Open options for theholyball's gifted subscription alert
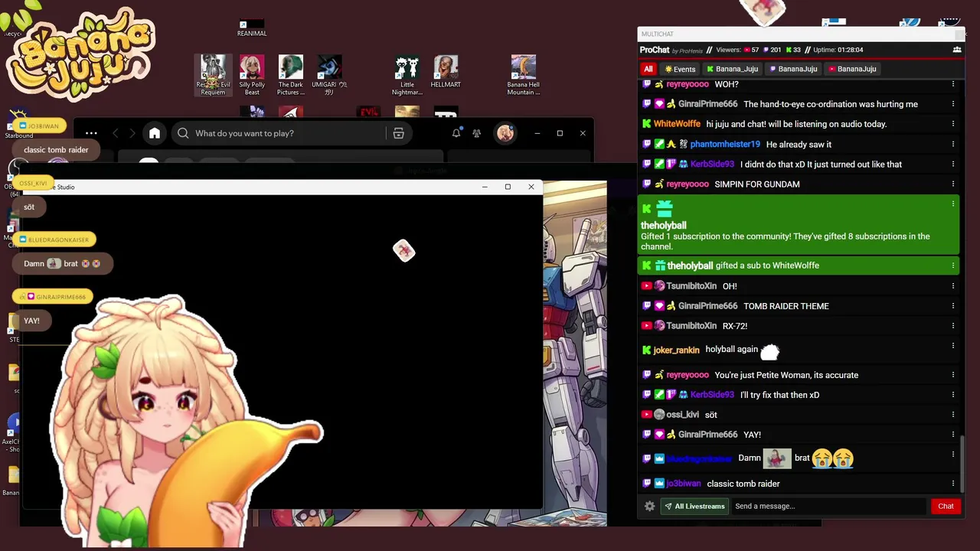Screen dimensions: 980x551 [953, 204]
